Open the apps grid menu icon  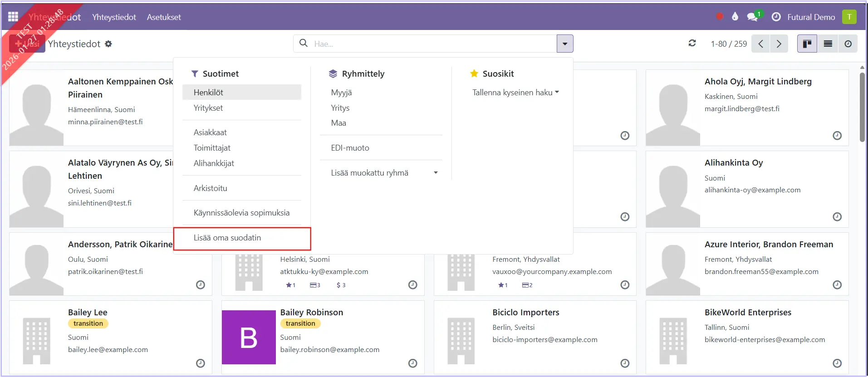[x=13, y=17]
